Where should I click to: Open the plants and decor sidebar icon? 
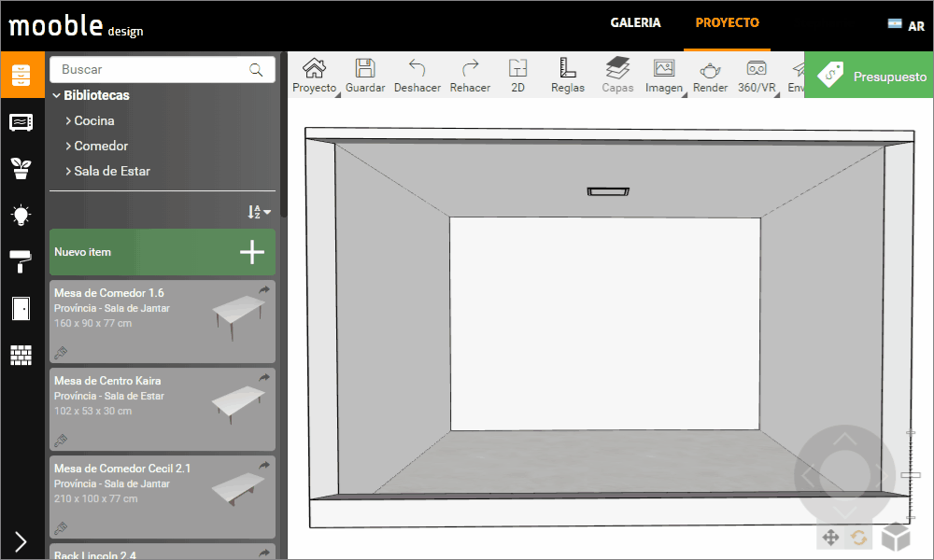21,168
